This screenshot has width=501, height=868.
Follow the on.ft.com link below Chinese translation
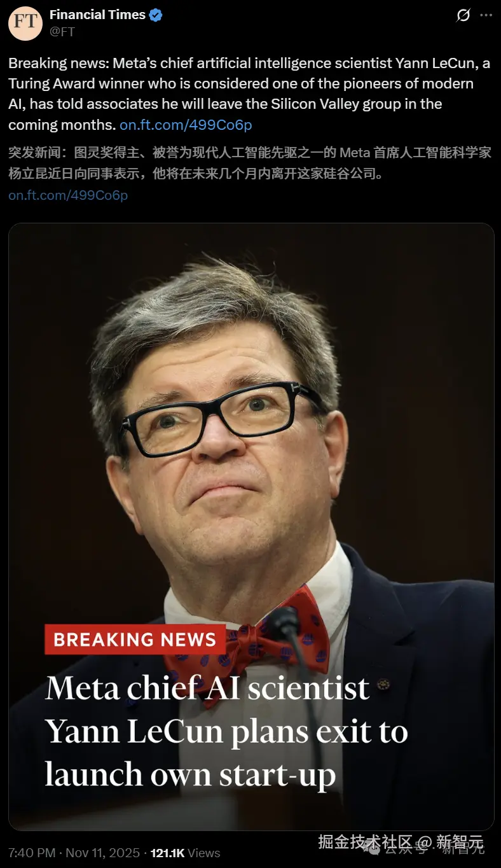(x=68, y=195)
